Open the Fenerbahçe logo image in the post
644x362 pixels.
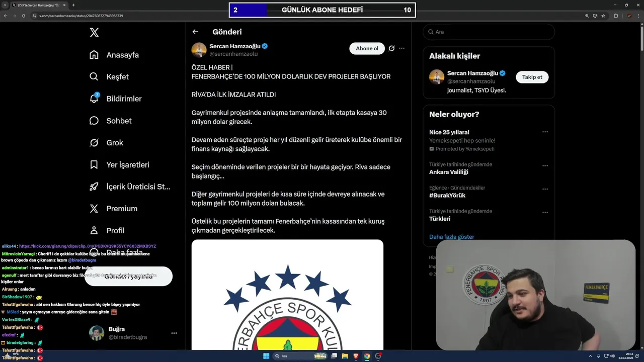click(287, 295)
